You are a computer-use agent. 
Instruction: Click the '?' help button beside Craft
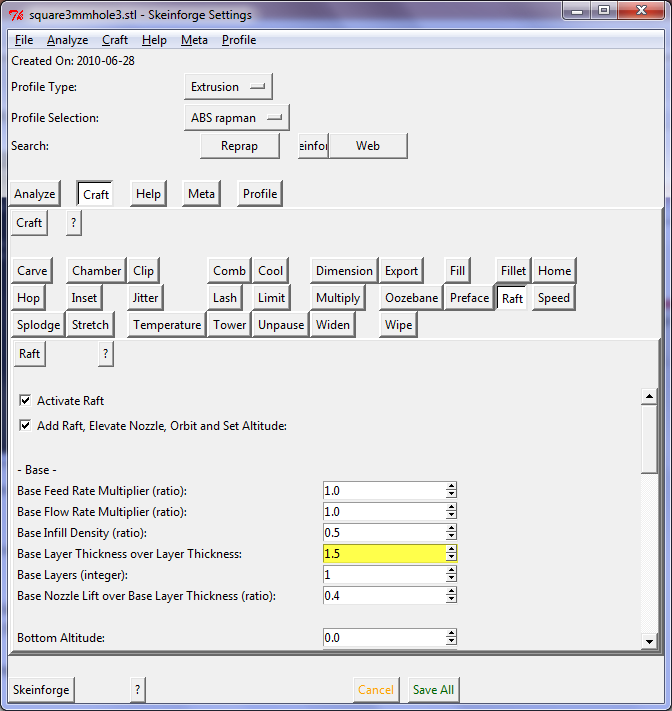(x=73, y=223)
